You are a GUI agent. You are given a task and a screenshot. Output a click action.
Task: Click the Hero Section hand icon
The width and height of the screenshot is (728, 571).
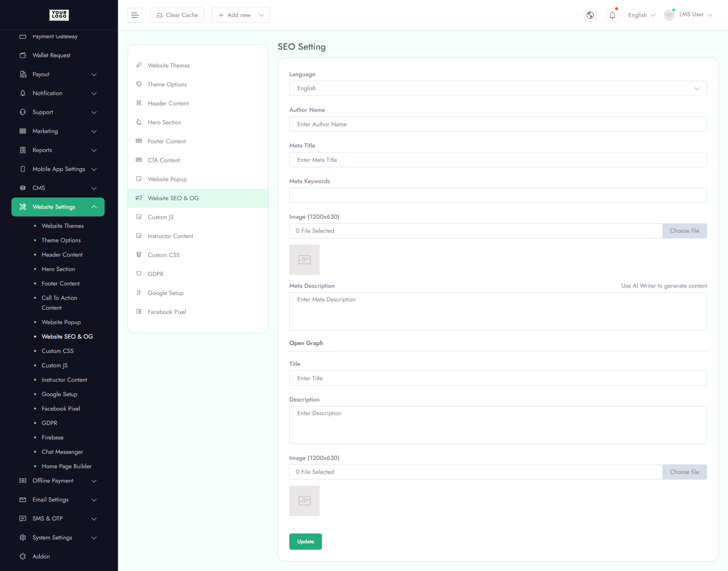pos(139,122)
